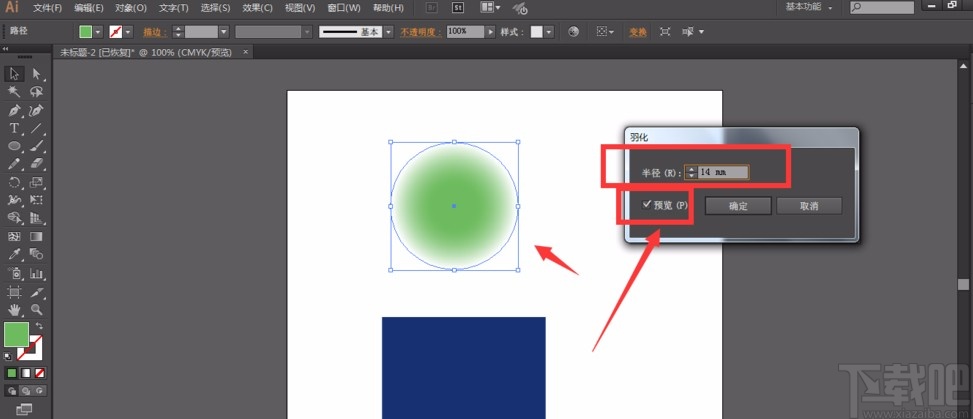Open the stroke weight dropdown

pos(224,32)
